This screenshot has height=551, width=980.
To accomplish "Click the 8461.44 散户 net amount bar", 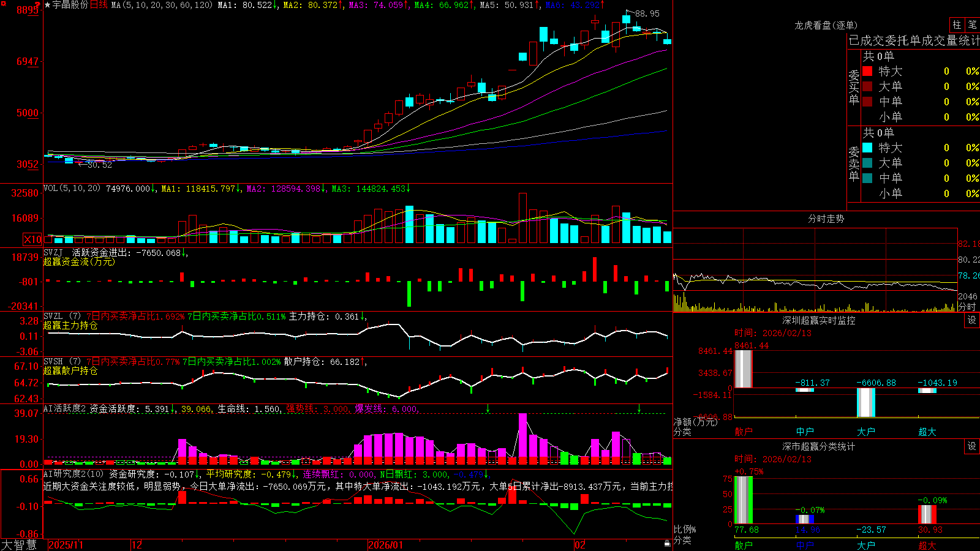I will 744,369.
